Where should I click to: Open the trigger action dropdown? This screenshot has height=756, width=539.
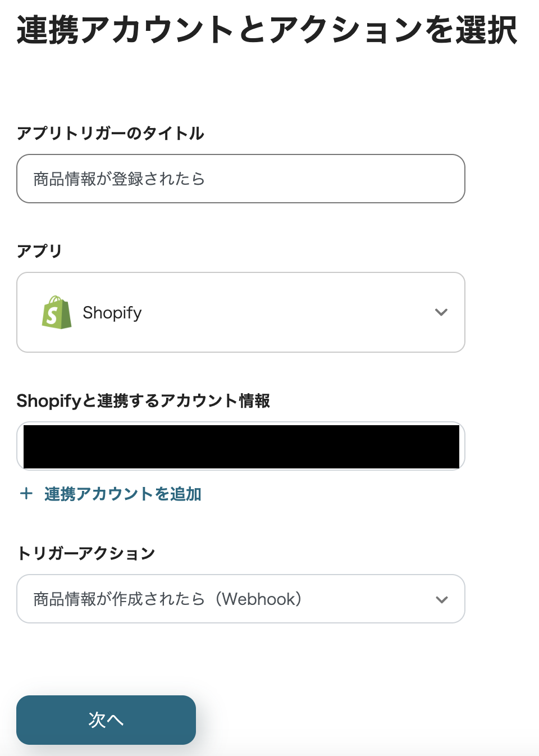[240, 599]
